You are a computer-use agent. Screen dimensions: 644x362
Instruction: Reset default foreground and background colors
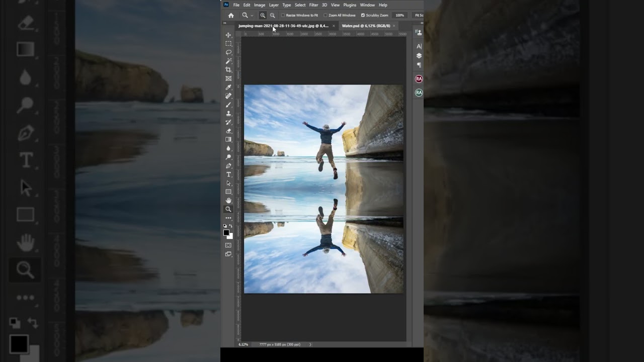click(225, 226)
